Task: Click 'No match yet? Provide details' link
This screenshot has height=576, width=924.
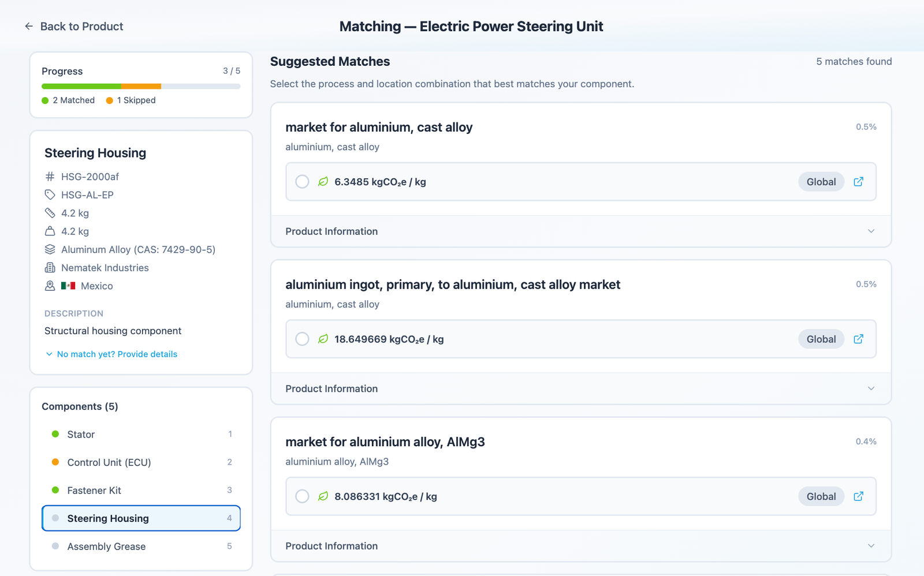Action: coord(117,354)
